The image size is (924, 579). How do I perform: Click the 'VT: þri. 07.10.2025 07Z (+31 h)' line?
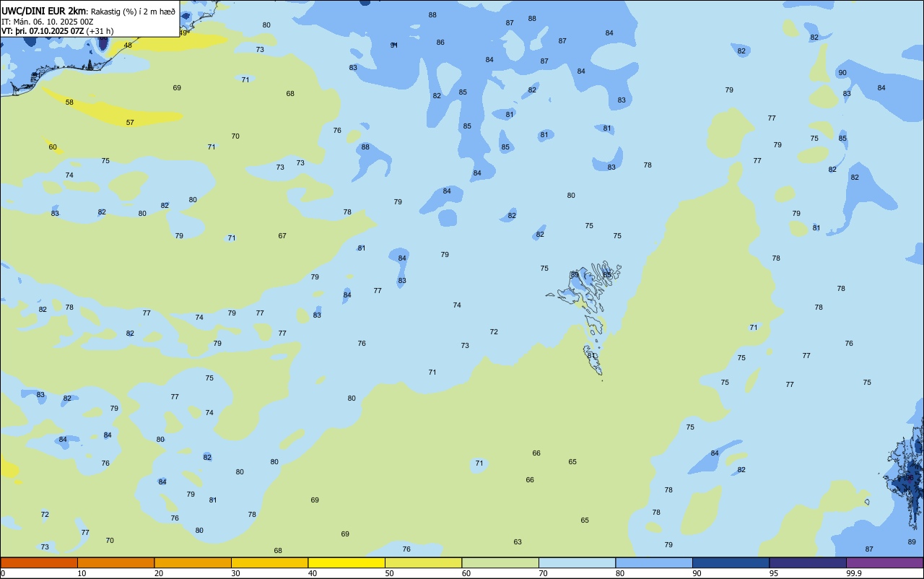click(58, 31)
